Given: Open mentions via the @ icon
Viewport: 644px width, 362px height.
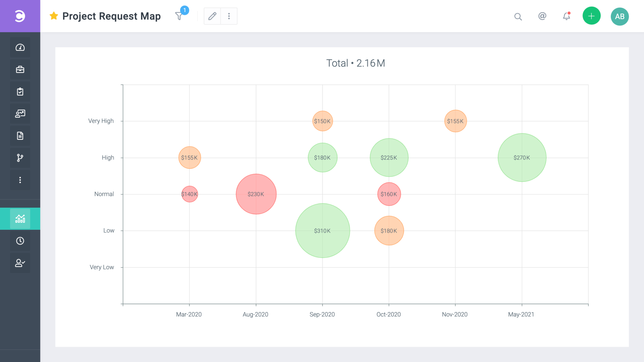Looking at the screenshot, I should (x=542, y=16).
